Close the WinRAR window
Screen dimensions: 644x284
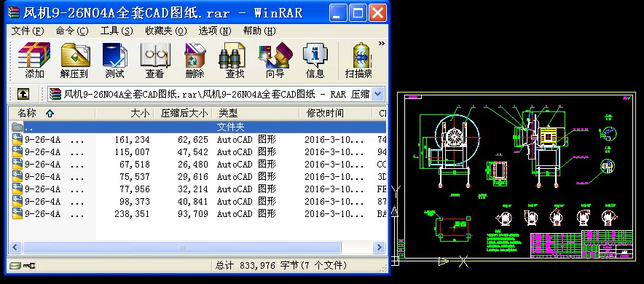click(x=377, y=13)
